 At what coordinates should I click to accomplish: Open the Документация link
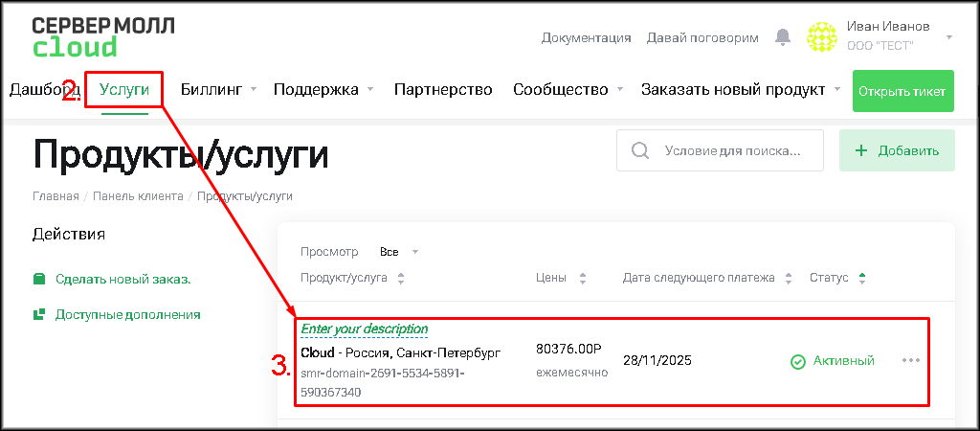click(x=586, y=38)
